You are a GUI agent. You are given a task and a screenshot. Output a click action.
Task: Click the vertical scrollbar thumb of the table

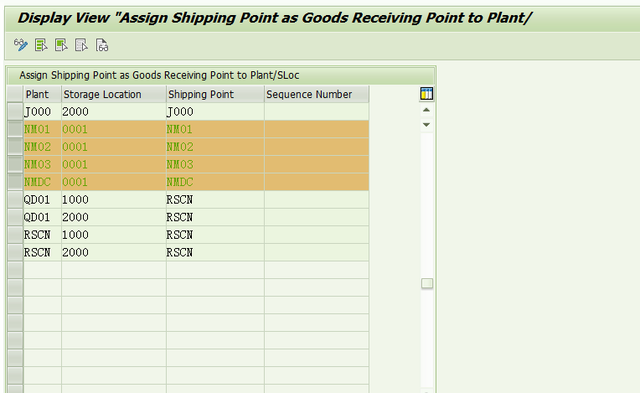427,283
